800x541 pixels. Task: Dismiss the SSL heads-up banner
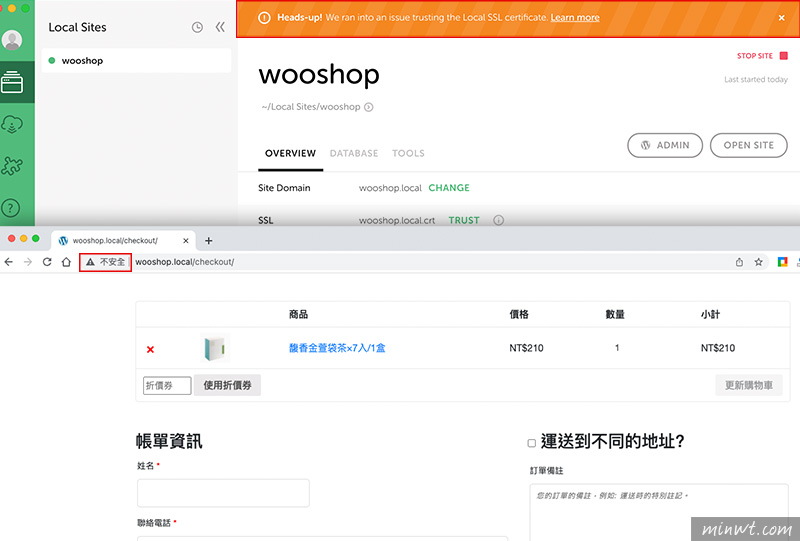pos(781,18)
